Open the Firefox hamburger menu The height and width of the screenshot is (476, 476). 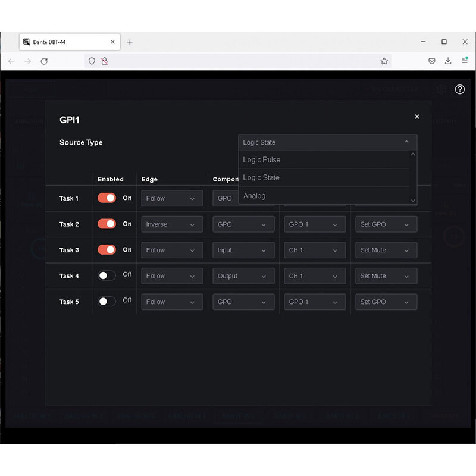pos(465,61)
